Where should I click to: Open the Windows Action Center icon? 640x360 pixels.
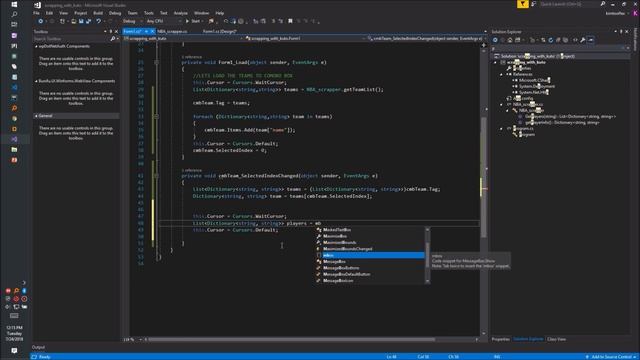click(x=14, y=351)
